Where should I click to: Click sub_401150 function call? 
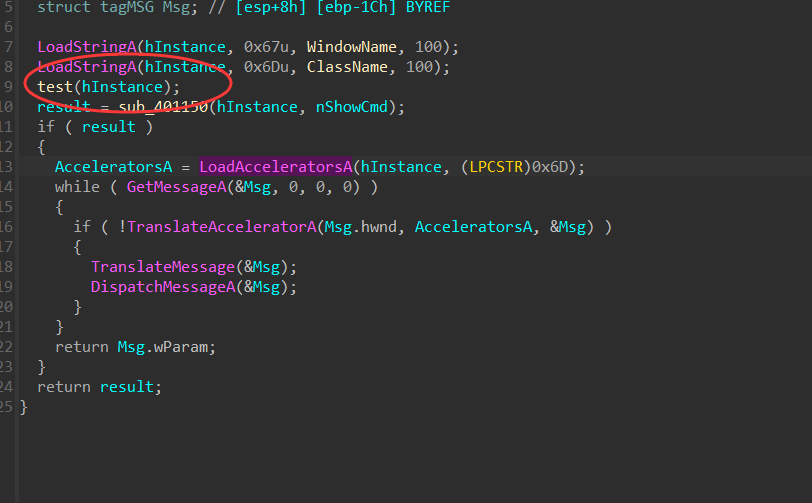pos(163,107)
